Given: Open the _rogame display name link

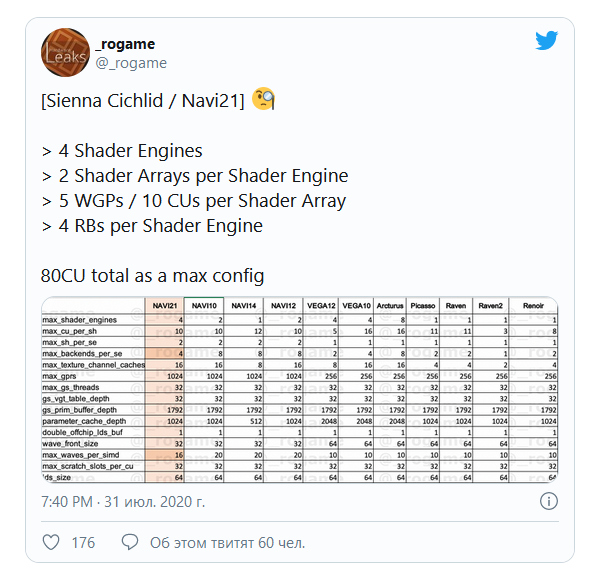Looking at the screenshot, I should [125, 44].
